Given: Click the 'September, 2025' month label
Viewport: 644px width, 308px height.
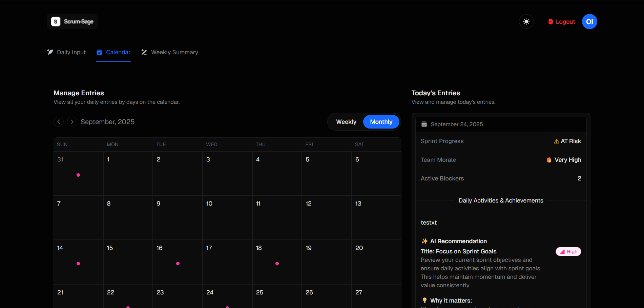Looking at the screenshot, I should (x=107, y=122).
